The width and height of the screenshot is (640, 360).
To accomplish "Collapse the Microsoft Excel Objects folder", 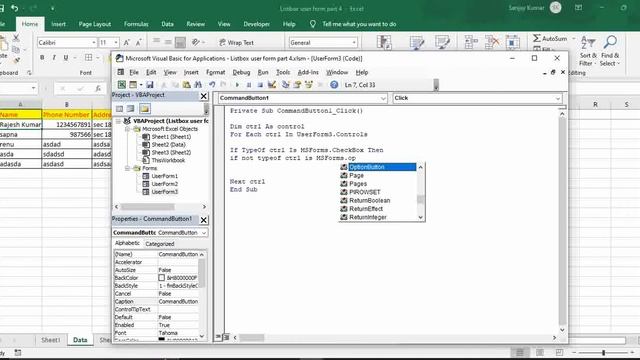I will [x=127, y=129].
